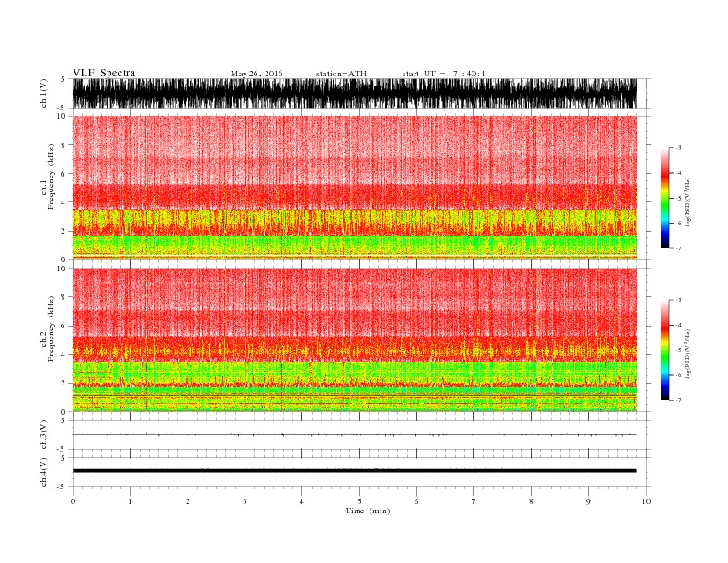Select the date text "May 26, 2016"

point(256,74)
